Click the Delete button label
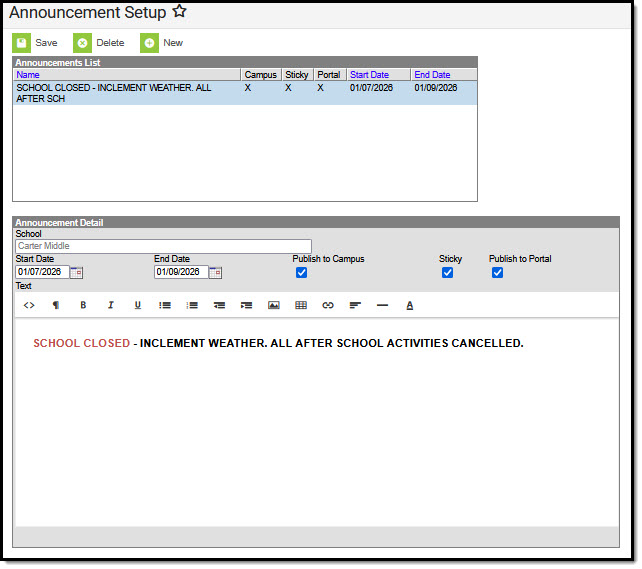Image resolution: width=642 pixels, height=569 pixels. 110,43
